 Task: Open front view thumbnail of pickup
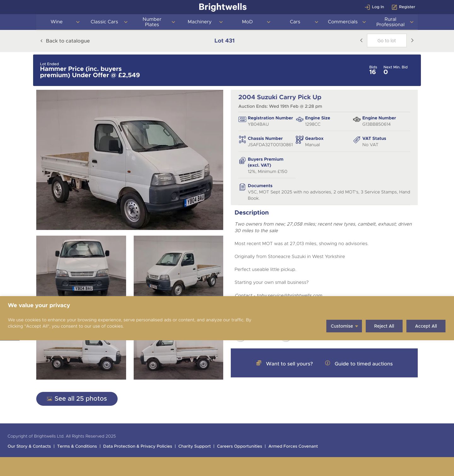(x=81, y=266)
